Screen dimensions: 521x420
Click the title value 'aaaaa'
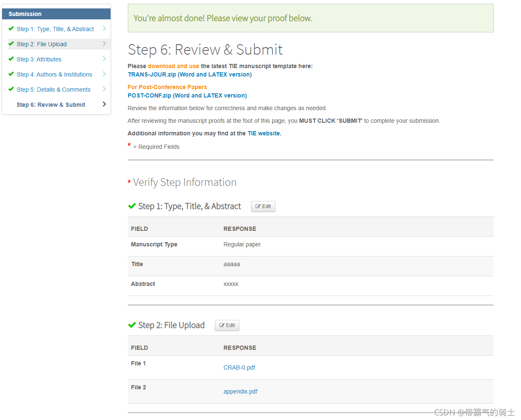click(x=232, y=264)
